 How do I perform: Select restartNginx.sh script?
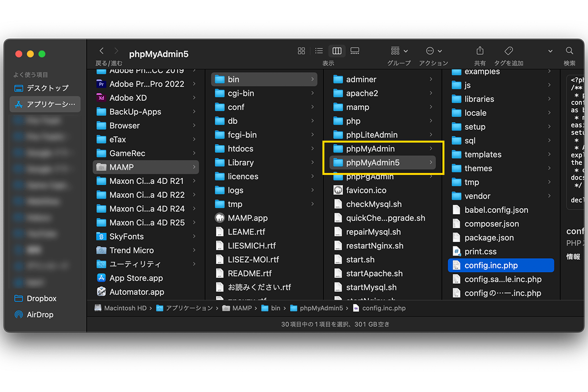tap(383, 245)
